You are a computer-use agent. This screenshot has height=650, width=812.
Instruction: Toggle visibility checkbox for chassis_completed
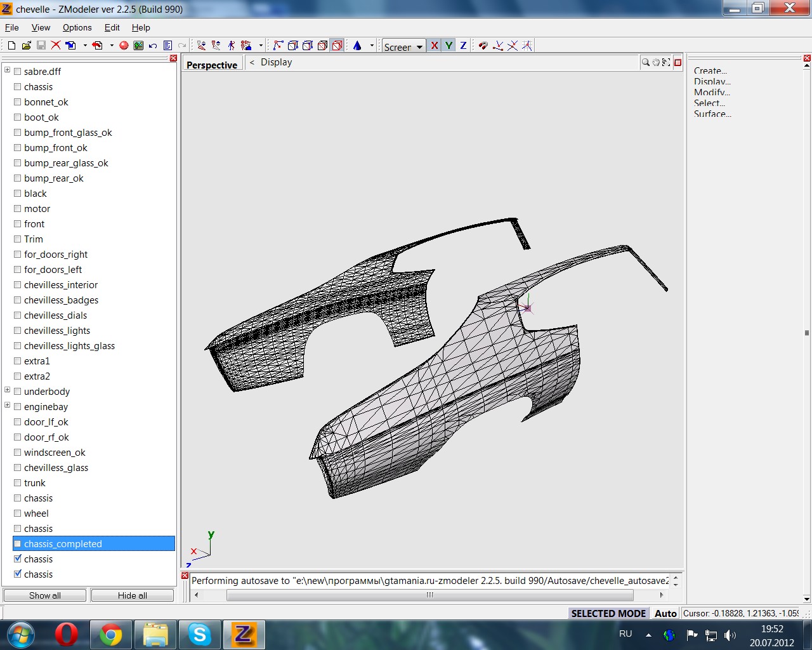(18, 544)
